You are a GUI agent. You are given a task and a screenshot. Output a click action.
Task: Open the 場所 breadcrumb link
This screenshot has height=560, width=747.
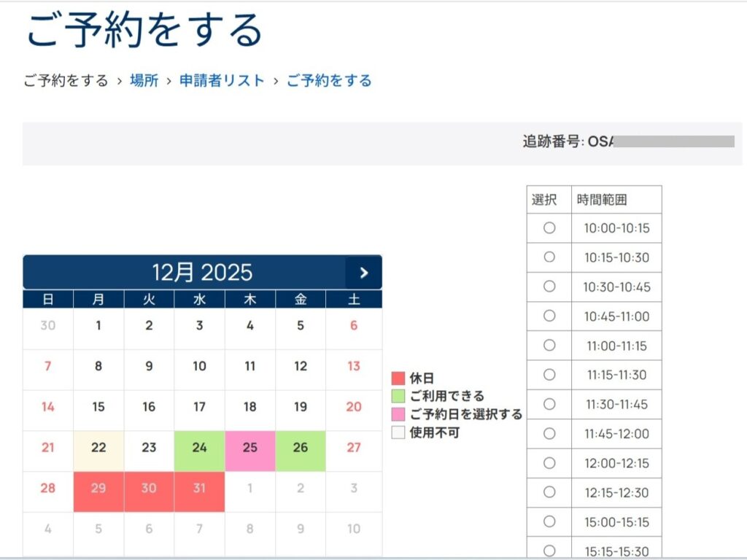144,81
